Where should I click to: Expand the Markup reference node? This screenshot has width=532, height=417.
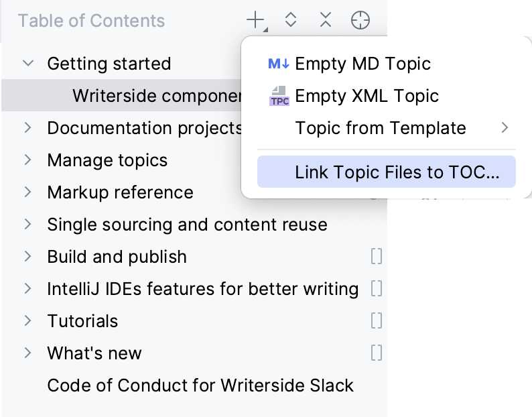27,192
